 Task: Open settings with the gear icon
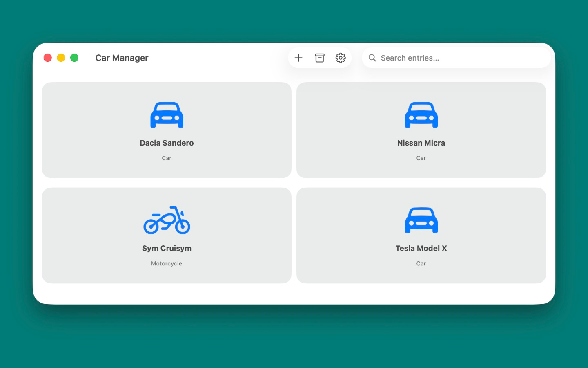341,58
